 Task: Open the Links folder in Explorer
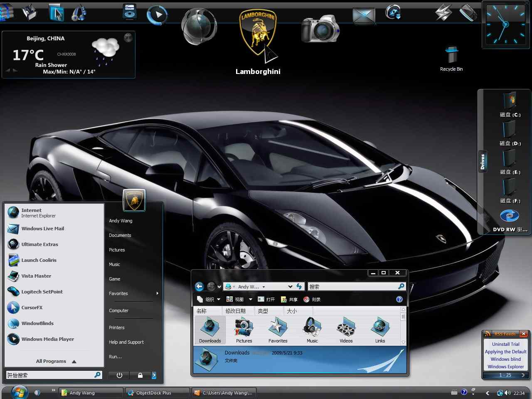[380, 330]
